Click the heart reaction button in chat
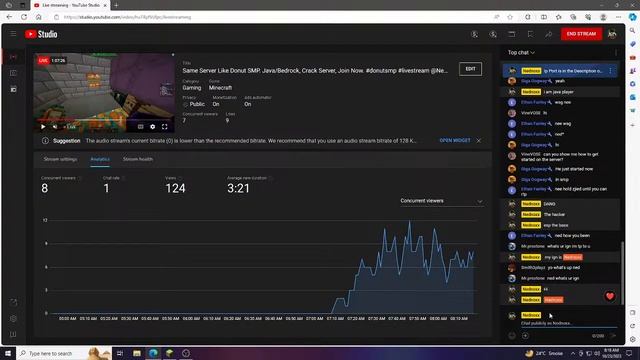 coord(609,296)
